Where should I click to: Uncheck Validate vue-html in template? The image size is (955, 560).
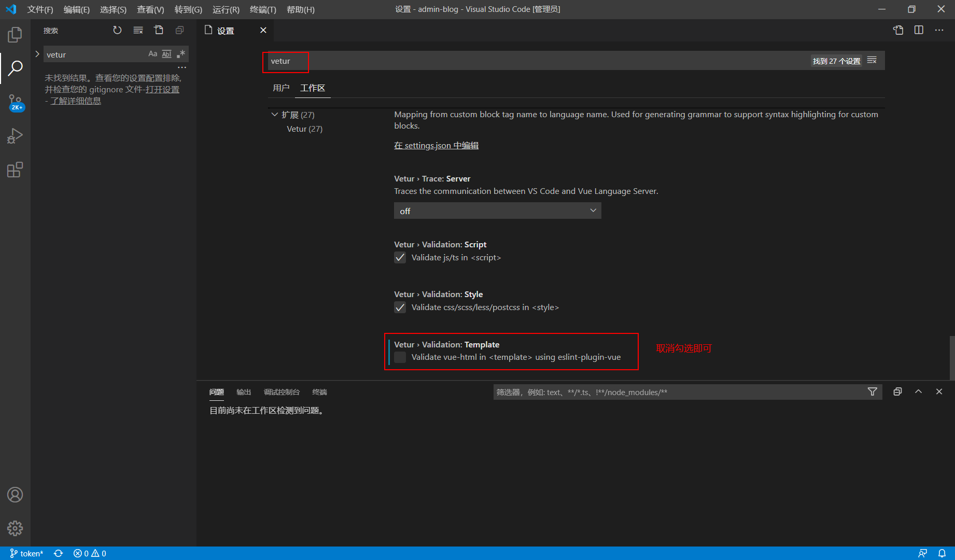[400, 357]
